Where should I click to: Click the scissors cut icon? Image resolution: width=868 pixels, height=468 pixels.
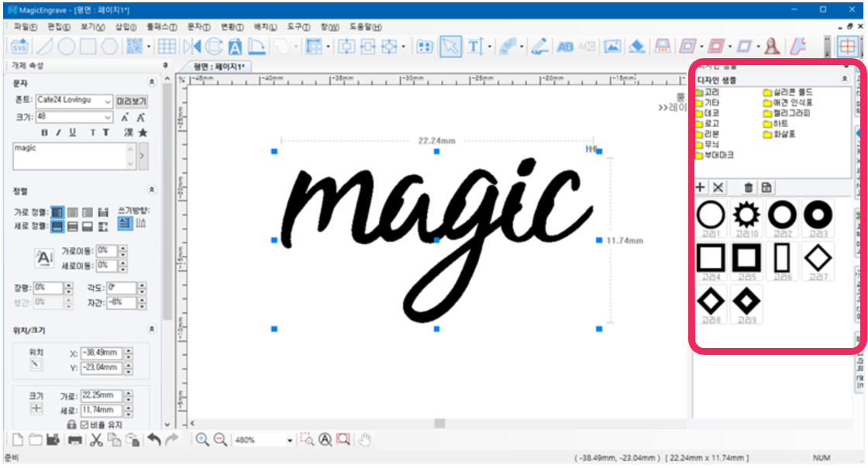point(96,440)
